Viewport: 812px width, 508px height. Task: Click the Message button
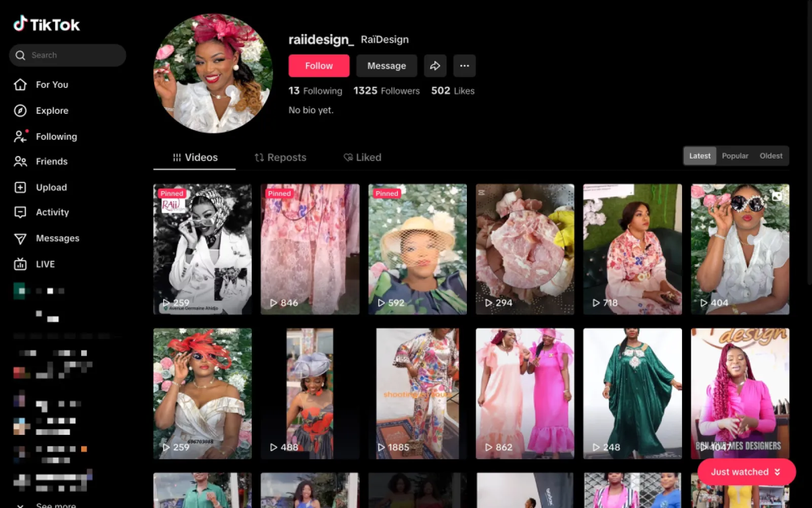click(x=386, y=66)
